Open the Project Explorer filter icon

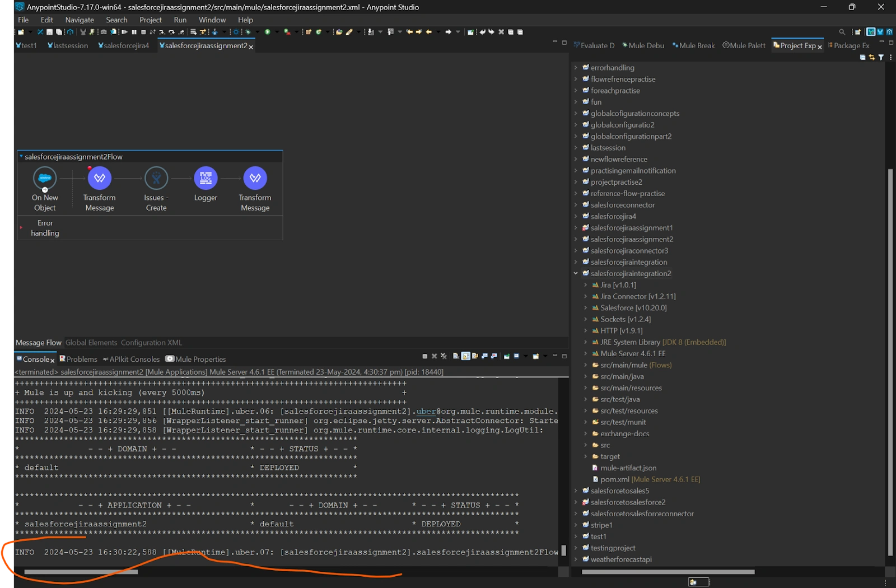881,57
